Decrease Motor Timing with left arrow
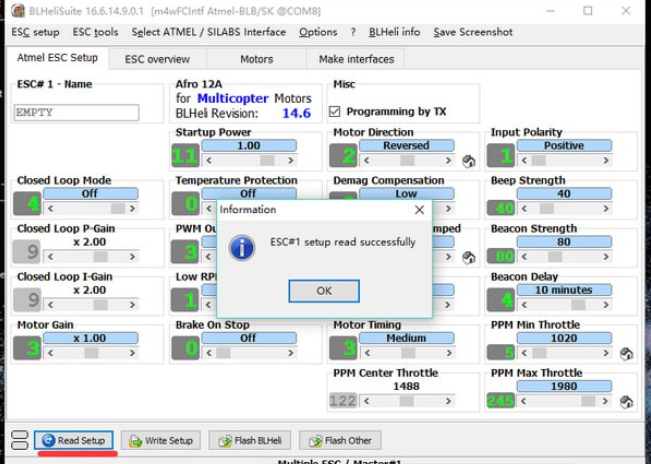The height and width of the screenshot is (464, 651). point(367,353)
